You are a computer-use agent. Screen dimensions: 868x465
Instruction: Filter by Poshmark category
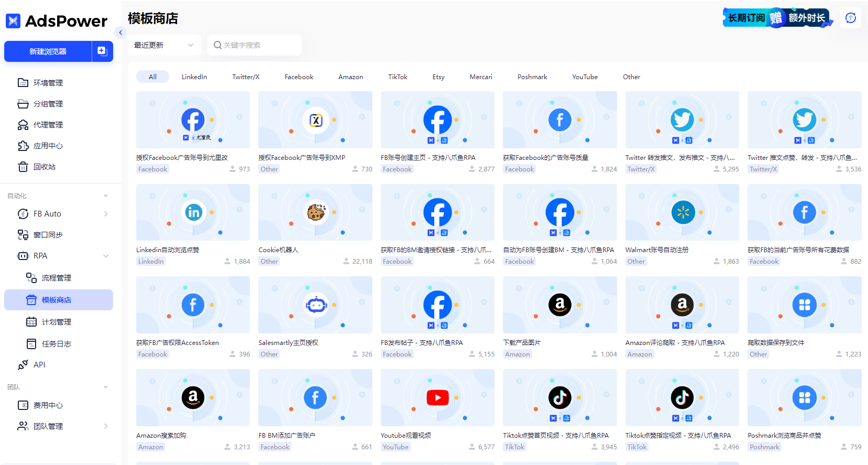click(532, 77)
